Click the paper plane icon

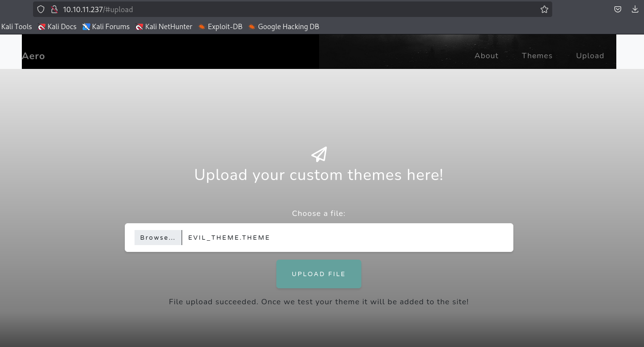(x=319, y=154)
